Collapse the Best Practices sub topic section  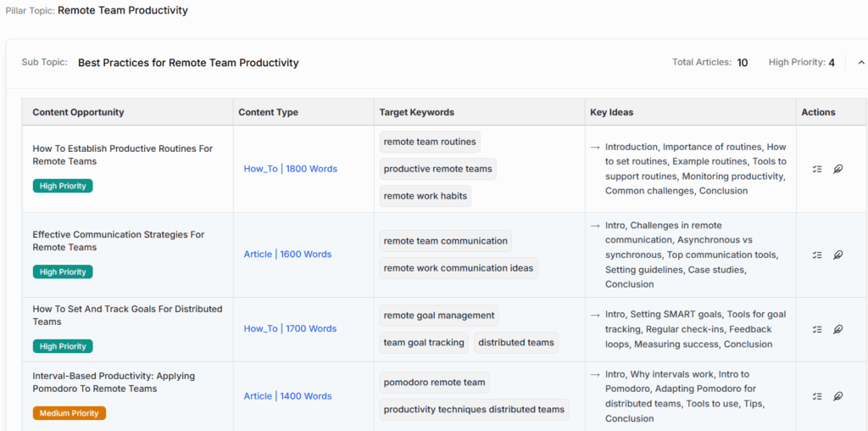(861, 63)
